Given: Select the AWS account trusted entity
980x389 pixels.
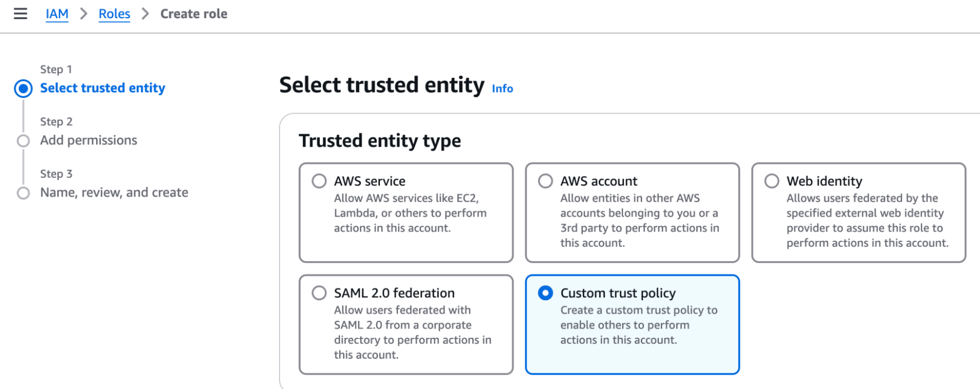Looking at the screenshot, I should [x=545, y=181].
